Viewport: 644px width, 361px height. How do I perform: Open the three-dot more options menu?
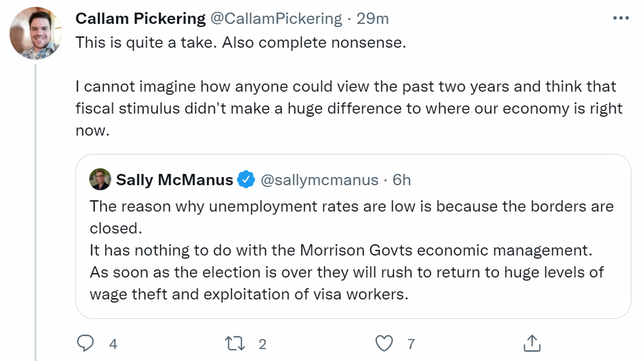pyautogui.click(x=620, y=19)
